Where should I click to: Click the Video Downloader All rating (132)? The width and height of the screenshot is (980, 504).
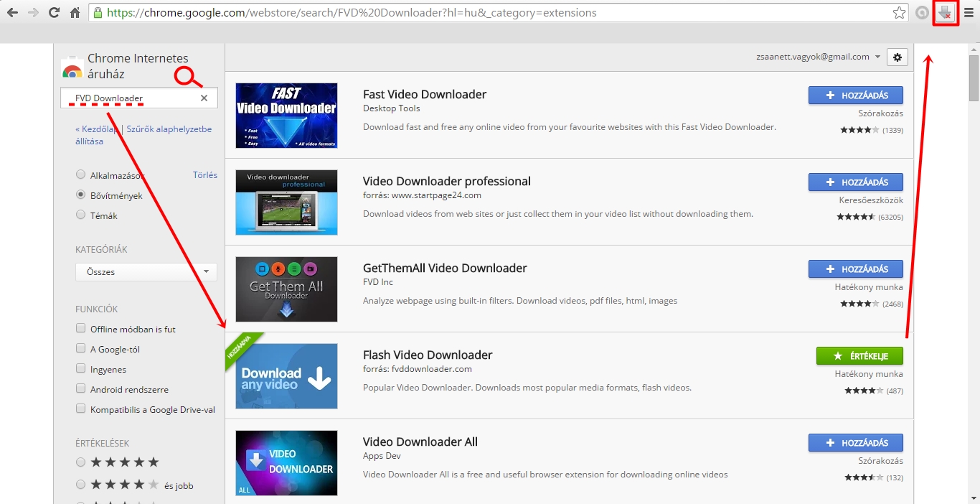tap(874, 477)
